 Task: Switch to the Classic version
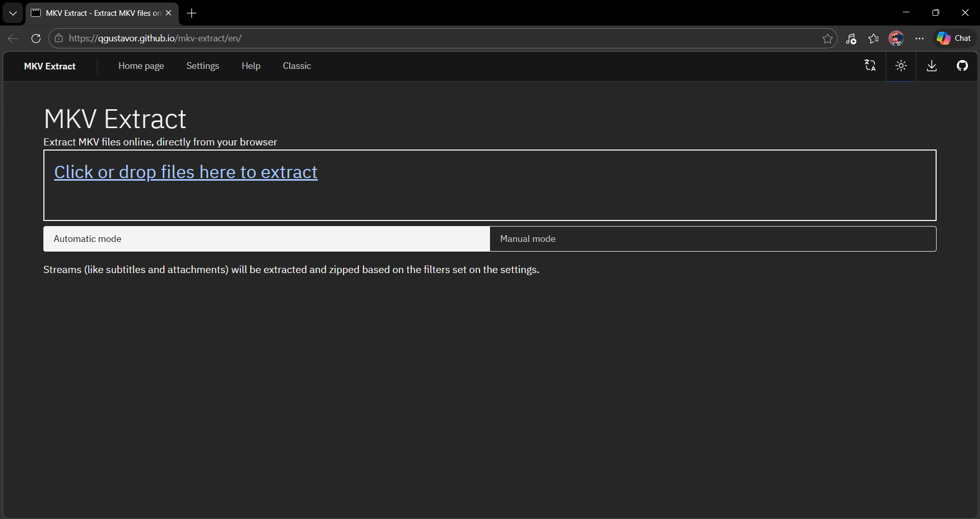coord(297,66)
